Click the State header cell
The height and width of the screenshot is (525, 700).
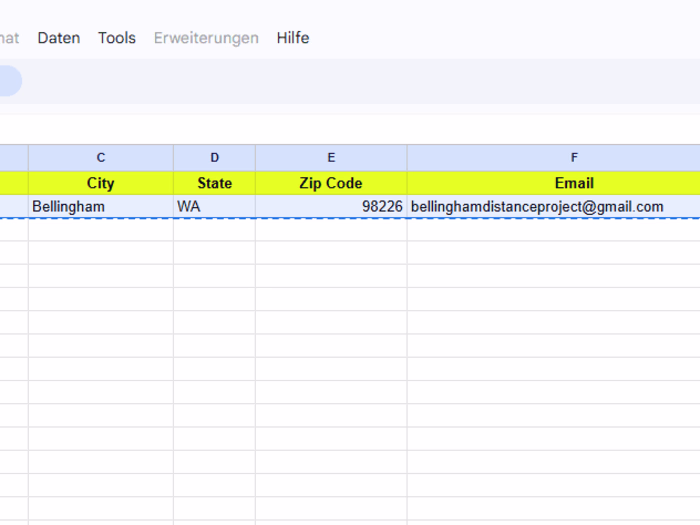(215, 183)
